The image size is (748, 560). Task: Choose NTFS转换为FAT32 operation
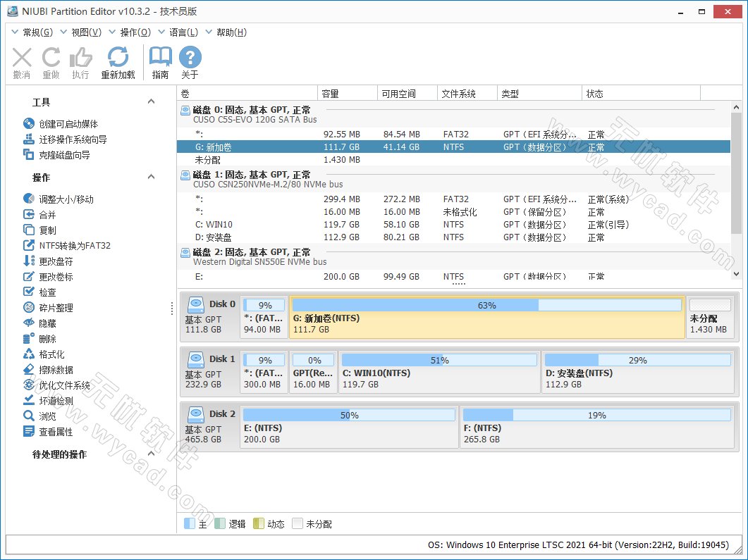pyautogui.click(x=67, y=245)
